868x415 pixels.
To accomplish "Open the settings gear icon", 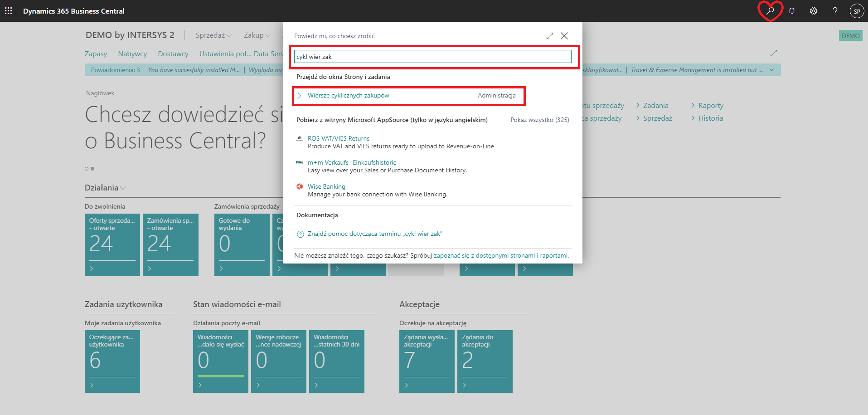I will (814, 11).
